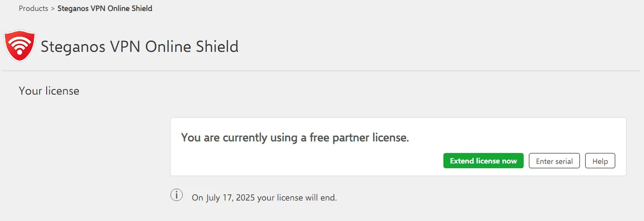Click the word Steganos in the page title
This screenshot has width=644, height=221.
73,46
